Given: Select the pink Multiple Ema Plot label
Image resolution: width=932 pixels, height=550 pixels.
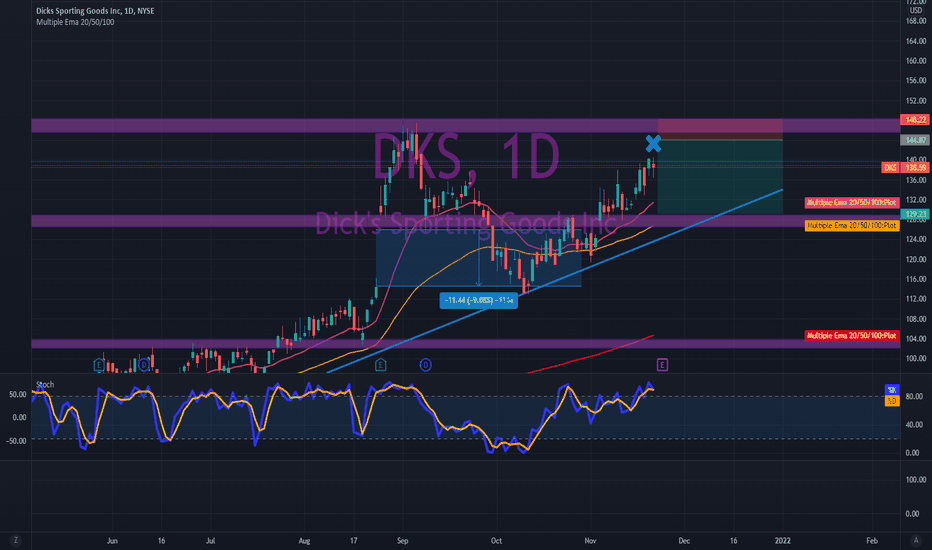Looking at the screenshot, I should tap(852, 202).
